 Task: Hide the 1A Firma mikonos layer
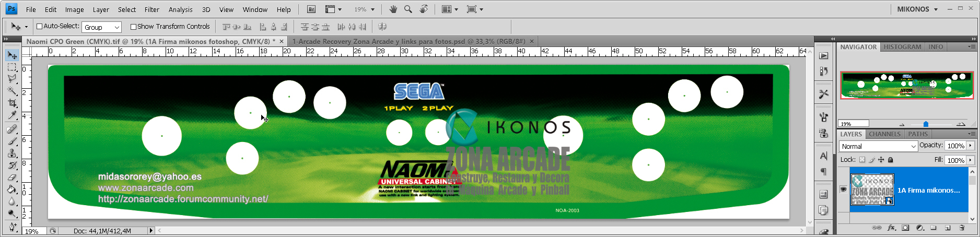(843, 189)
